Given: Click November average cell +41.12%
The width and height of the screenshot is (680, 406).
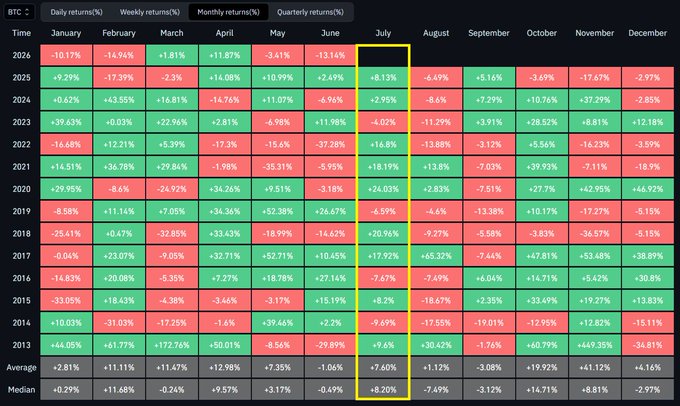Looking at the screenshot, I should click(595, 367).
